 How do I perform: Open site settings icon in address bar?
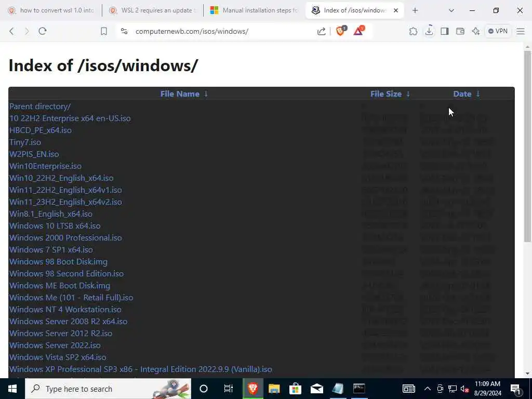click(124, 31)
